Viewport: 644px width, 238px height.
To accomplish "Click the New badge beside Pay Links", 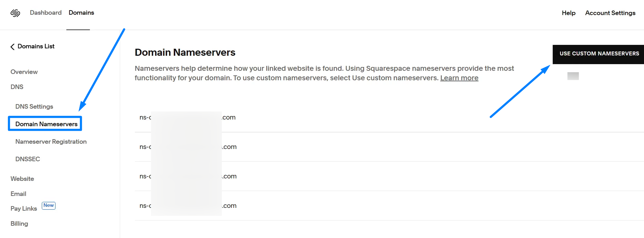I will tap(48, 205).
